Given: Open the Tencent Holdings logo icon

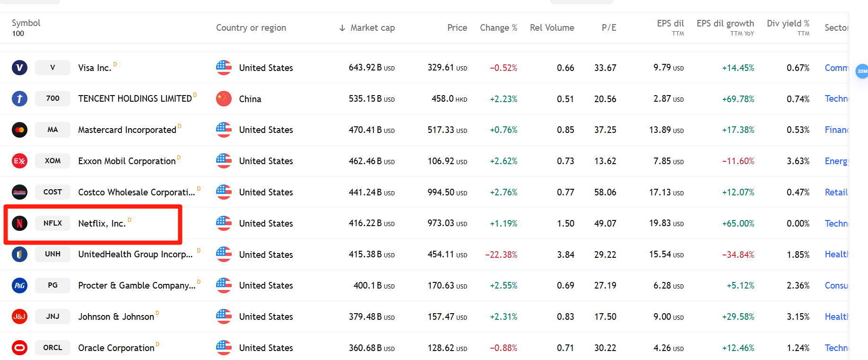Looking at the screenshot, I should [x=19, y=98].
